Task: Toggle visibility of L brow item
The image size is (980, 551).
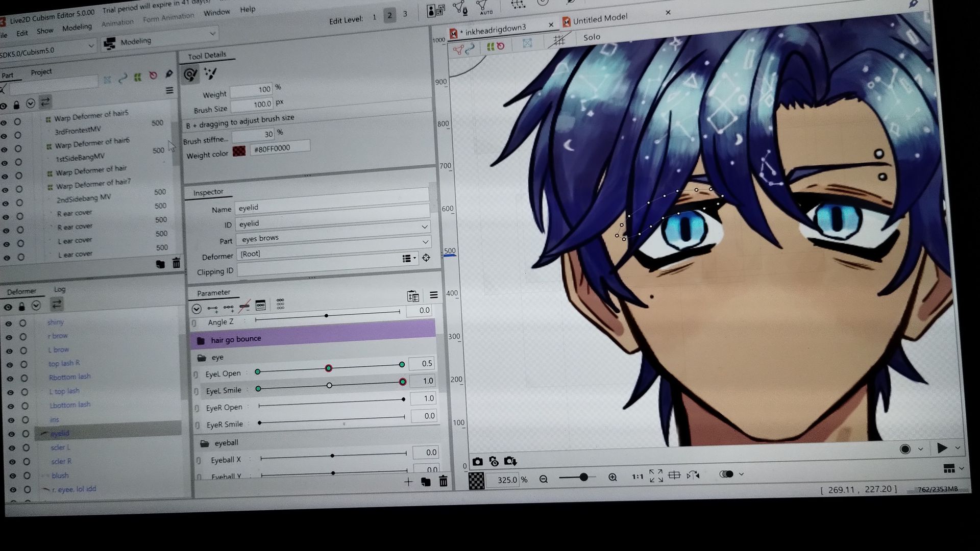Action: point(9,352)
